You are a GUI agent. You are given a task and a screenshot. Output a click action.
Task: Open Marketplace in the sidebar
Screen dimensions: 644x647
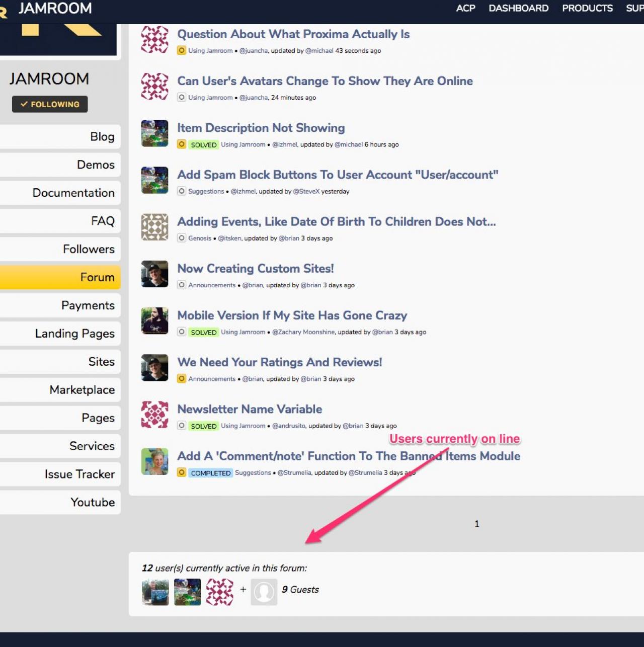[60, 390]
